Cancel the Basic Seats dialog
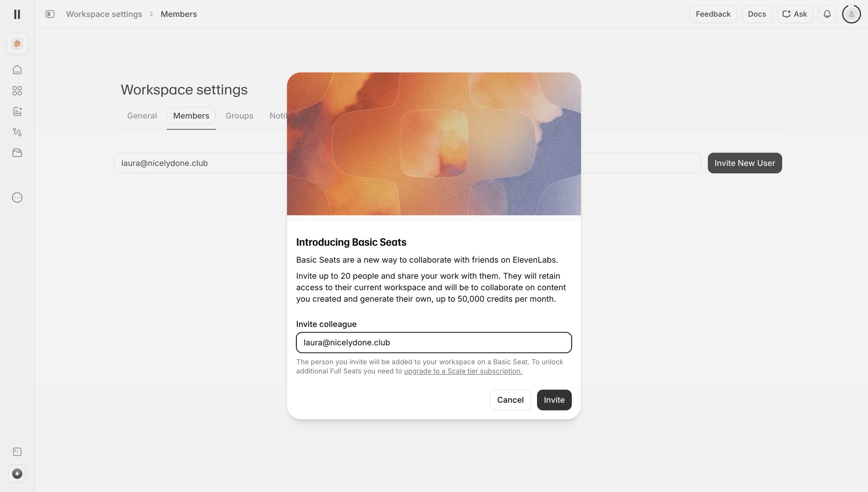The height and width of the screenshot is (492, 868). pos(510,400)
